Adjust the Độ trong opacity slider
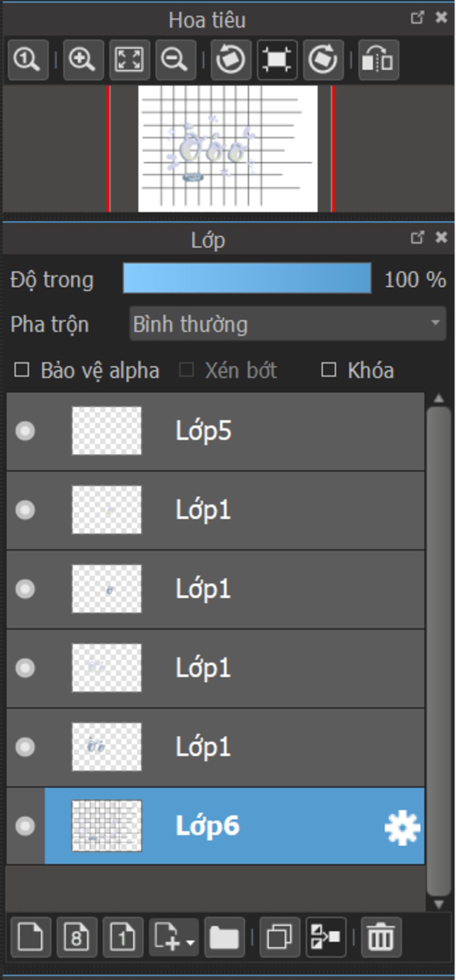This screenshot has height=980, width=456. [247, 278]
